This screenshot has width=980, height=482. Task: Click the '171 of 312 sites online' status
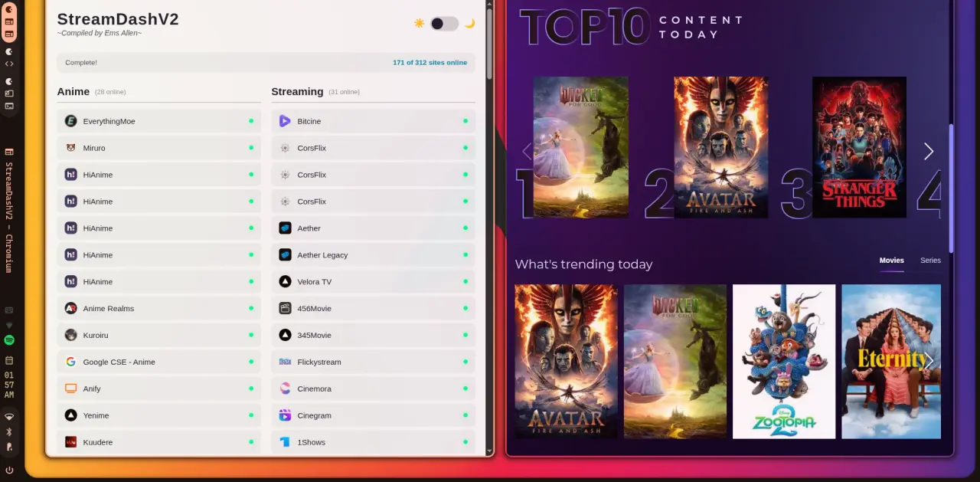click(x=430, y=63)
